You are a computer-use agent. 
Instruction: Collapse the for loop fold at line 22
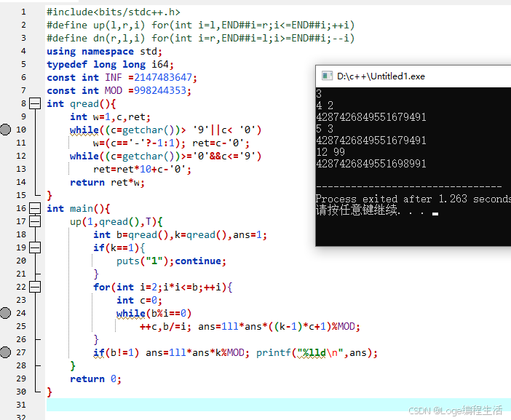[x=35, y=287]
